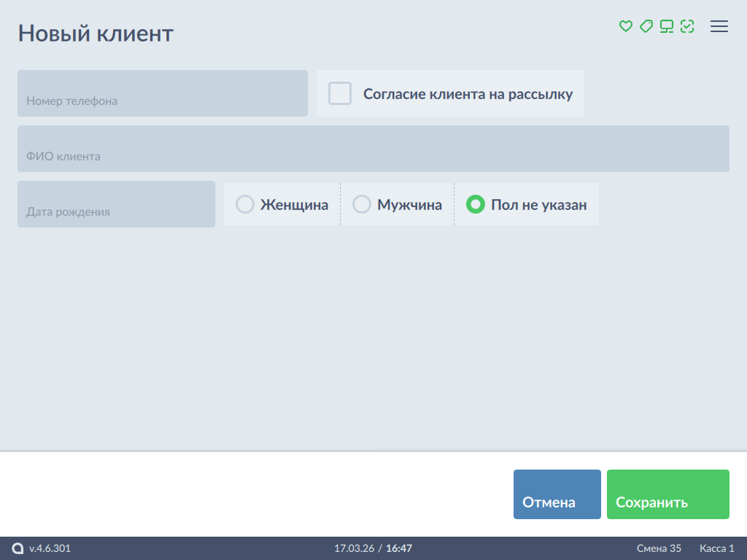Screen dimensions: 747x560
Task: Click the Отмена button
Action: pyautogui.click(x=557, y=494)
